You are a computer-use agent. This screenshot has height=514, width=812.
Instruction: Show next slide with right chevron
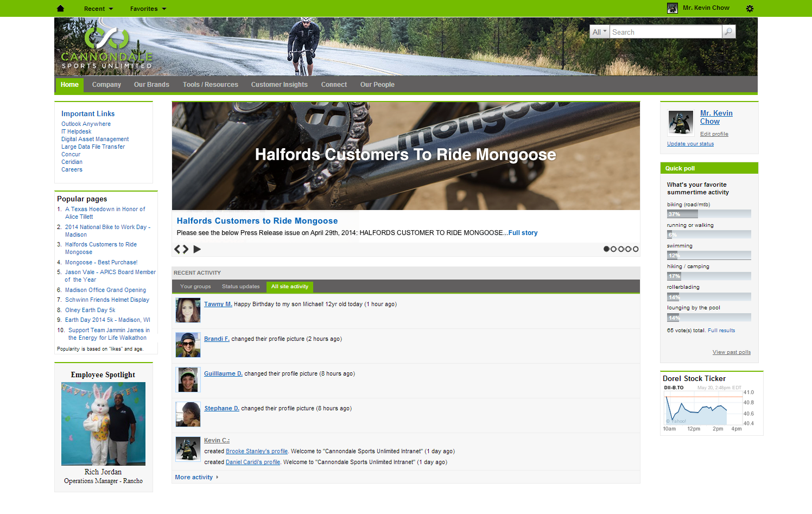[x=186, y=249]
